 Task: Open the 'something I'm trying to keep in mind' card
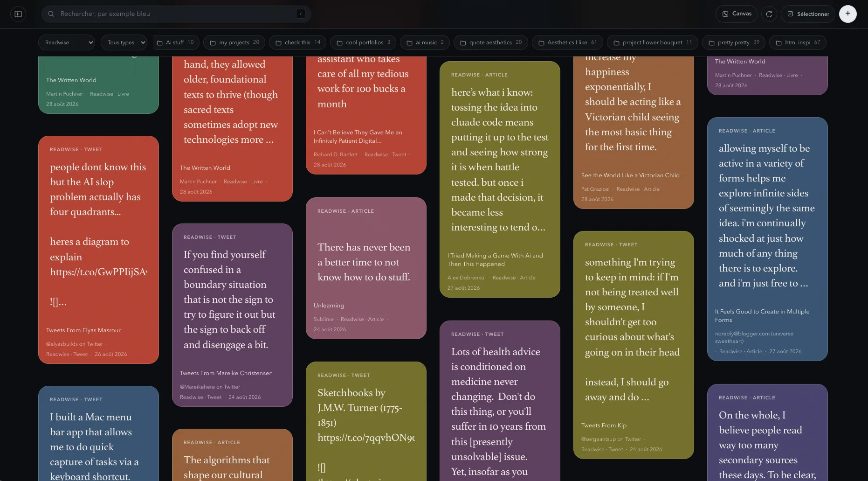(x=634, y=345)
